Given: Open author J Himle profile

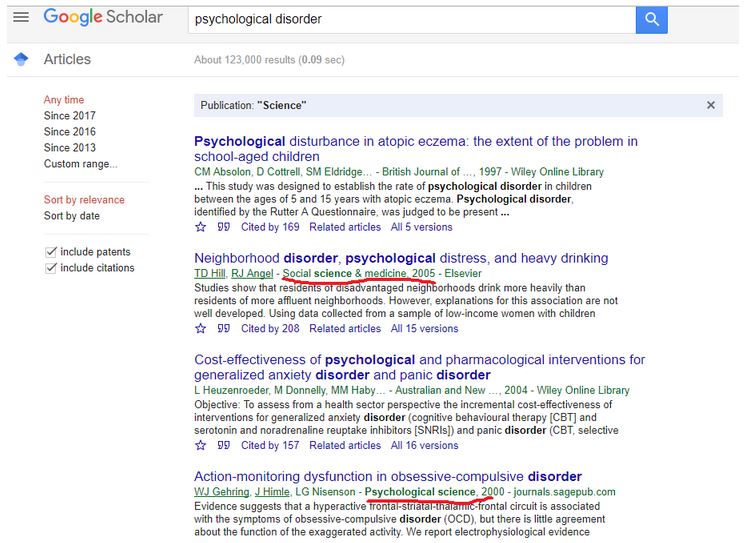Looking at the screenshot, I should tap(272, 492).
